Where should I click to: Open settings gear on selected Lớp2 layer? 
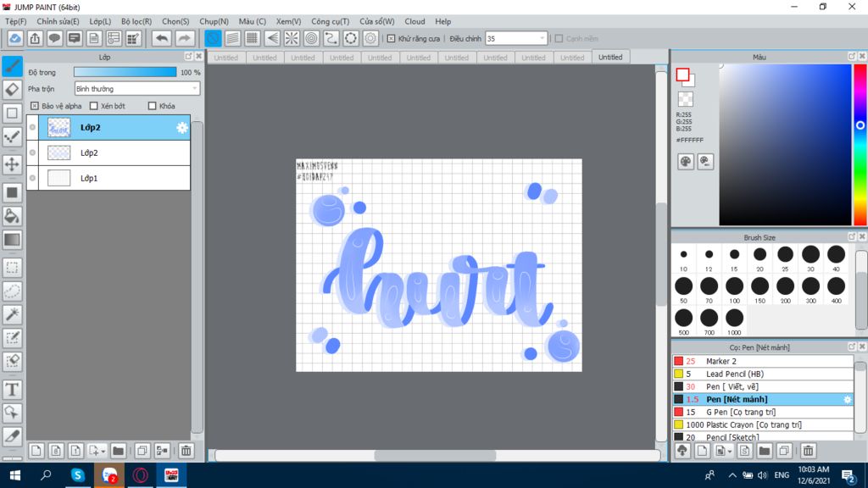pos(182,128)
